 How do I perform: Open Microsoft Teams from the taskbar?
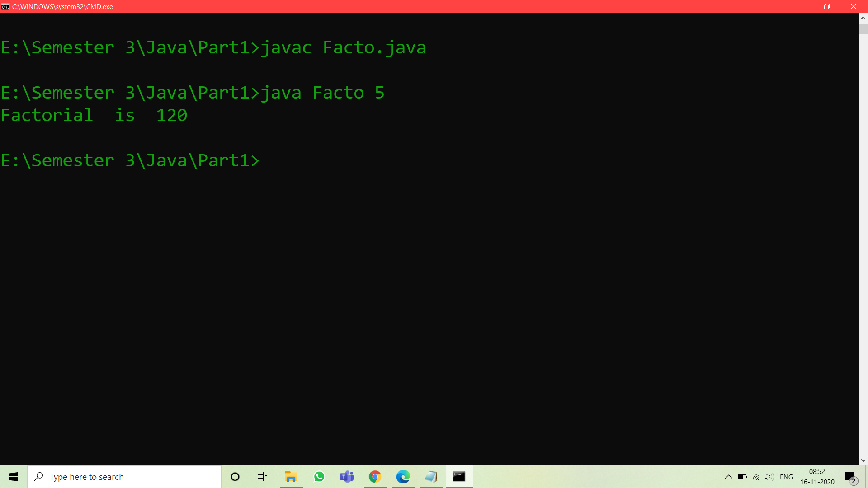click(347, 477)
